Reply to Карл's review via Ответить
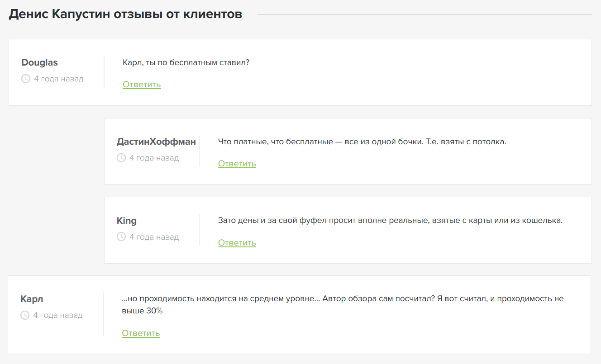This screenshot has height=364, width=601. point(141,333)
